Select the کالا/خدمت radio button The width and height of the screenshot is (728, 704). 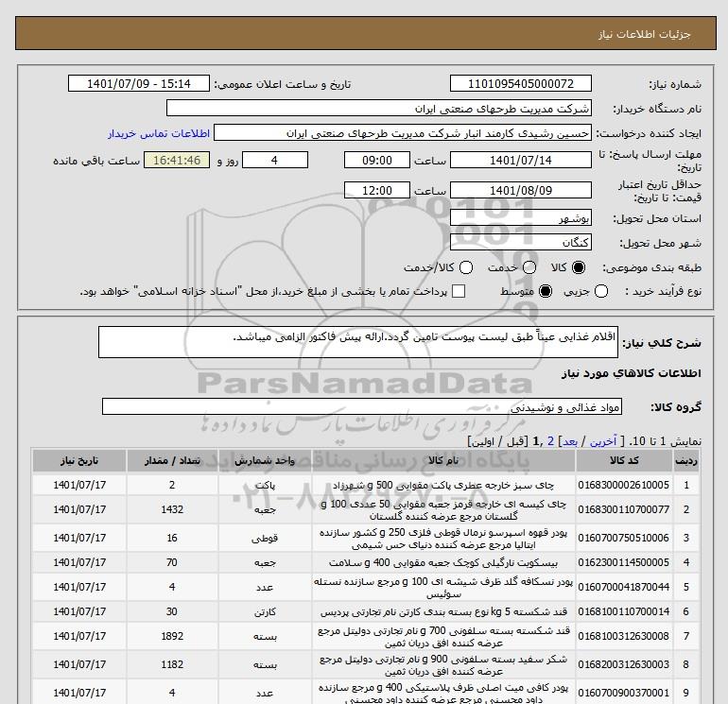point(466,267)
